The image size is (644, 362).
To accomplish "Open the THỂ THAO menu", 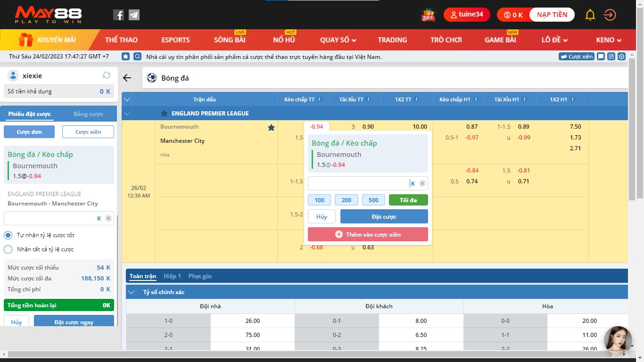I will coord(121,40).
